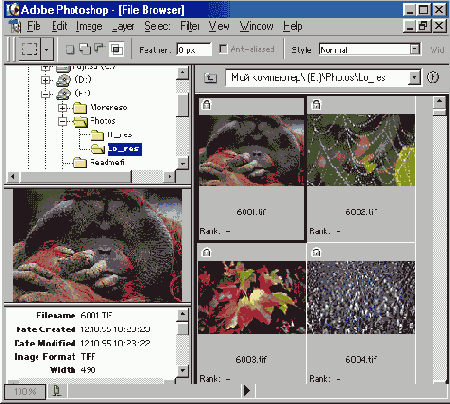The width and height of the screenshot is (450, 404).
Task: Click the Feather value field
Action: point(194,50)
